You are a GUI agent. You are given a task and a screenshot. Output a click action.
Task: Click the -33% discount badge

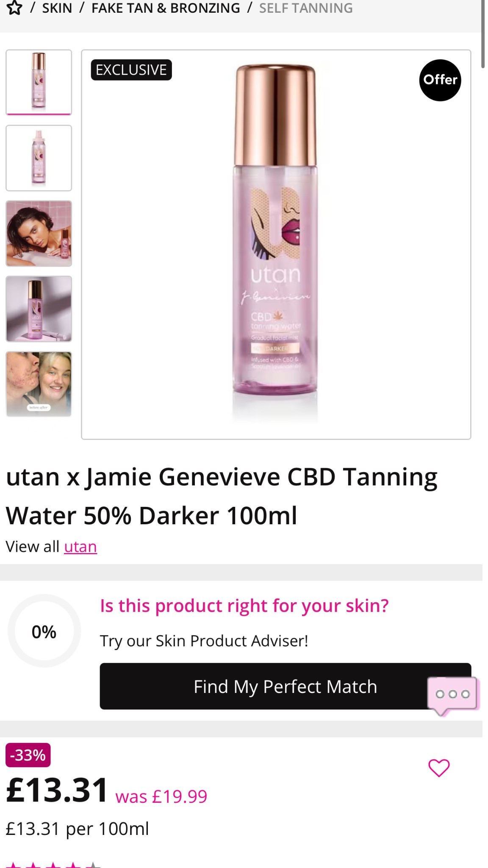tap(28, 755)
